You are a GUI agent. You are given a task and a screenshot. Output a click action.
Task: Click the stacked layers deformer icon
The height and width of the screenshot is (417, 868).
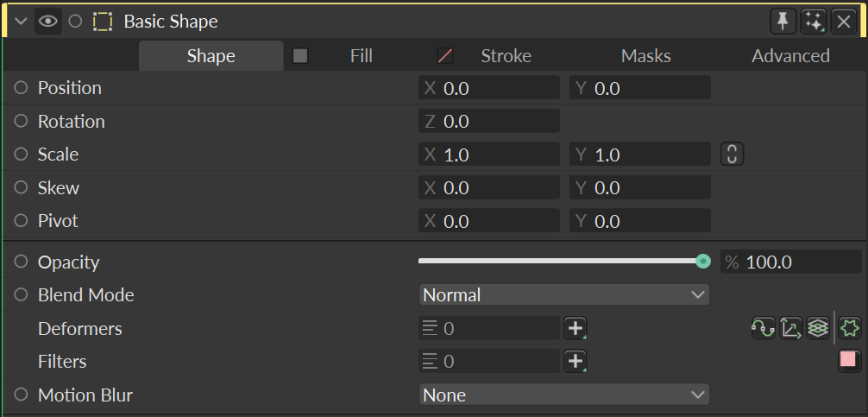click(x=818, y=328)
